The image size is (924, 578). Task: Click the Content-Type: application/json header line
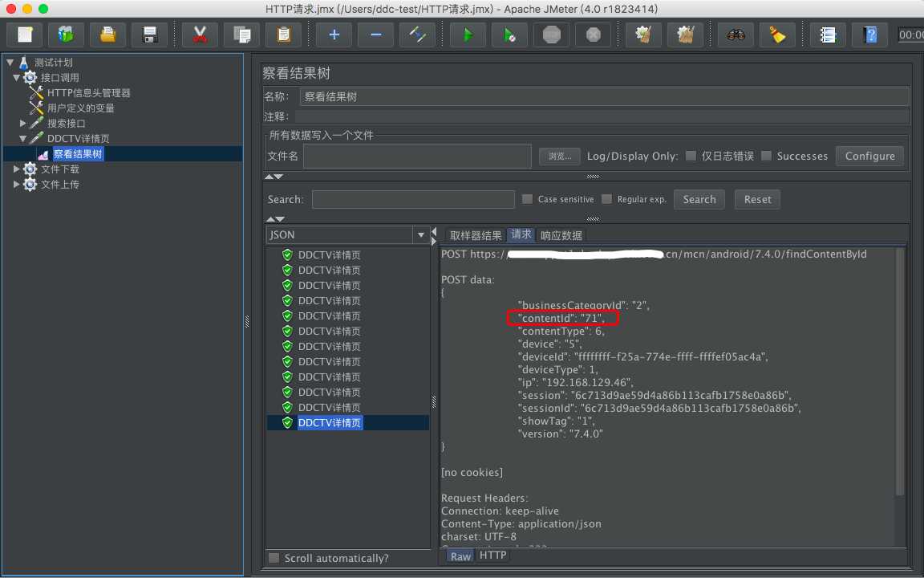[x=521, y=523]
